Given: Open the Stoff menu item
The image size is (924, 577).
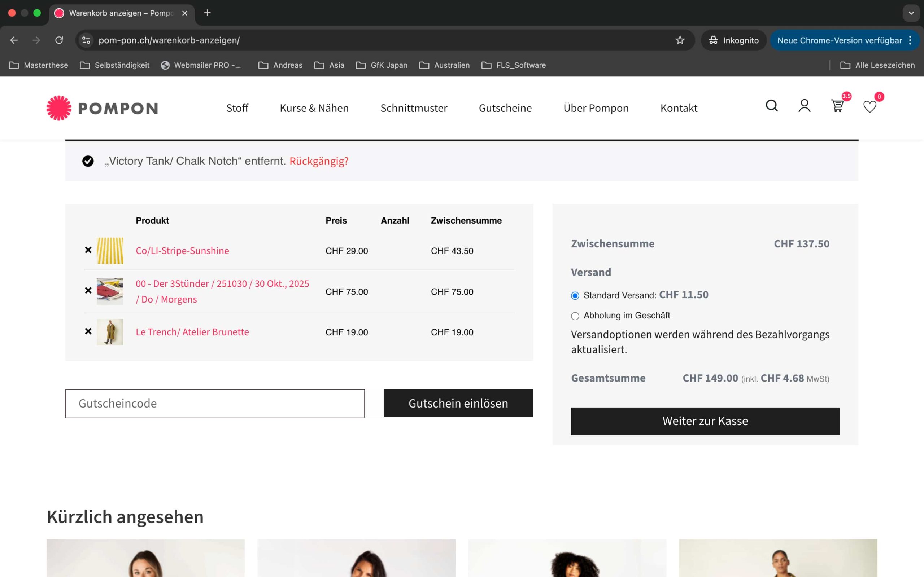Looking at the screenshot, I should [x=237, y=108].
